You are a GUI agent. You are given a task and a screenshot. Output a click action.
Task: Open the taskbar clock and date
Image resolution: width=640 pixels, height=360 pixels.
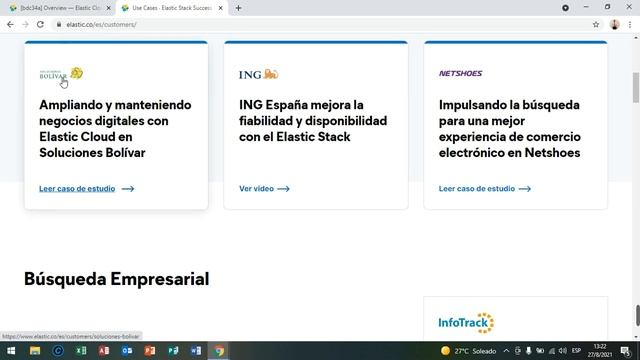coord(600,351)
